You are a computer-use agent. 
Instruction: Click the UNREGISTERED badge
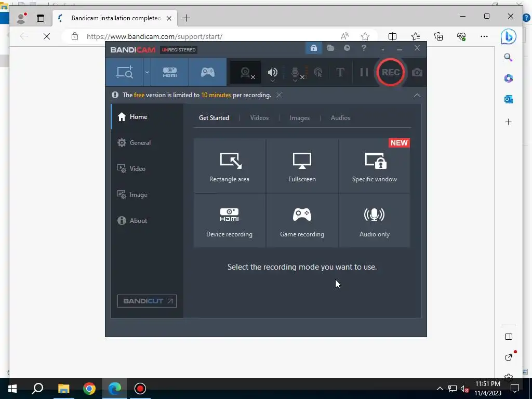click(x=179, y=50)
